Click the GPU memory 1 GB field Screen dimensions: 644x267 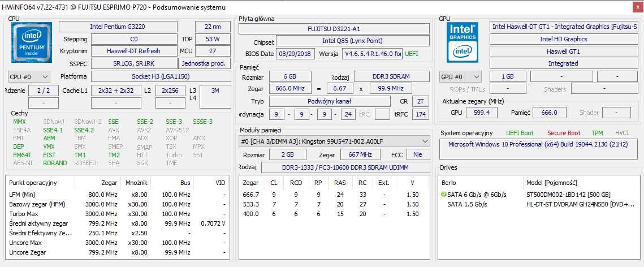pyautogui.click(x=508, y=76)
